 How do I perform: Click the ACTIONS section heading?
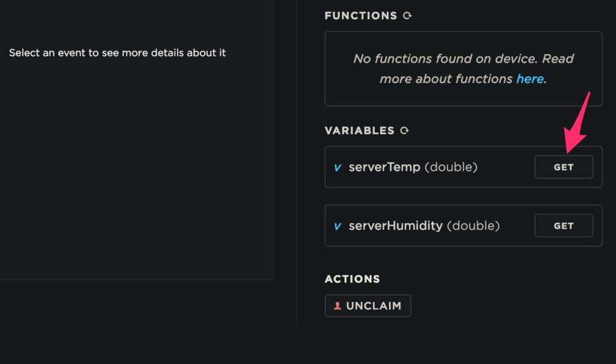tap(352, 279)
